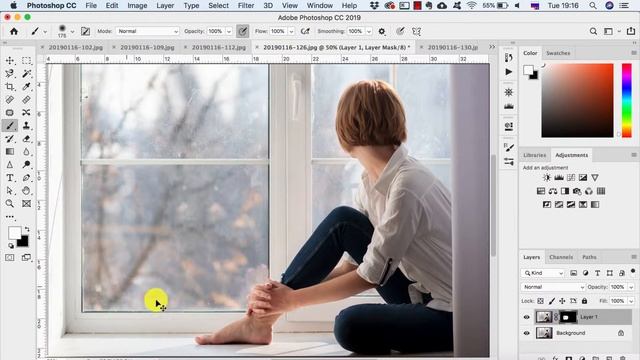Switch to 20190116-102.jpg document tab
Image resolution: width=640 pixels, height=360 pixels.
click(x=76, y=47)
